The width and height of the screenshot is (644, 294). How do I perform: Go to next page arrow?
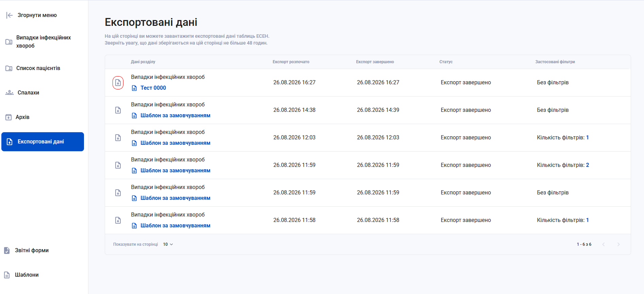point(618,244)
